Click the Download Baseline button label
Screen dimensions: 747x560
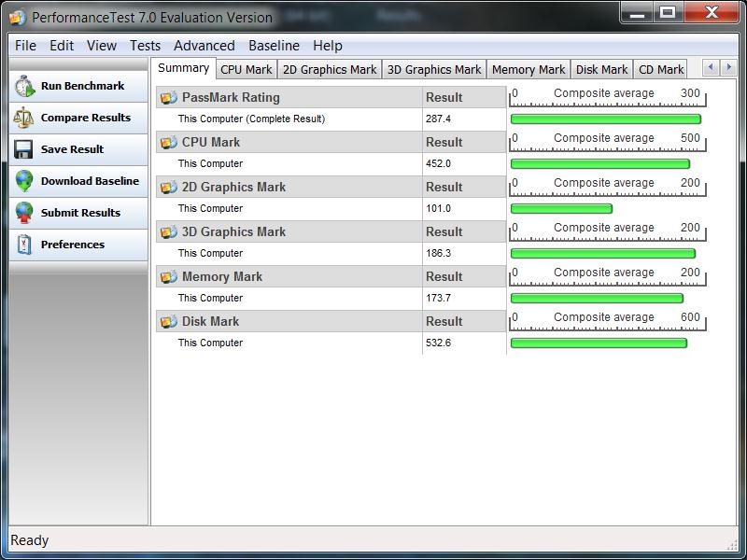90,181
